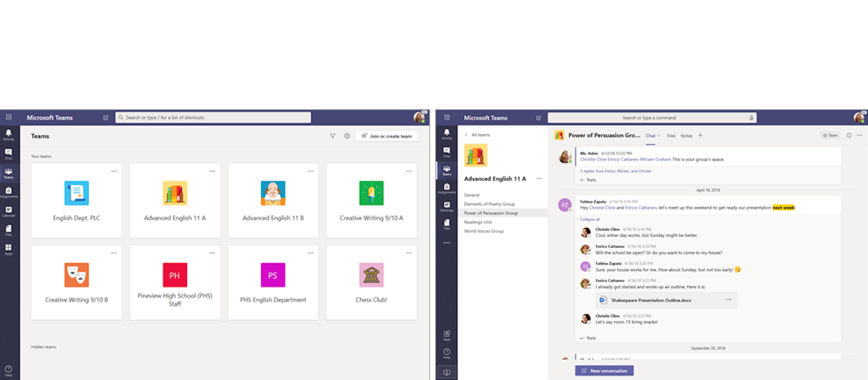Open the English Dept. PLC team tile
Image resolution: width=868 pixels, height=380 pixels.
pos(76,201)
